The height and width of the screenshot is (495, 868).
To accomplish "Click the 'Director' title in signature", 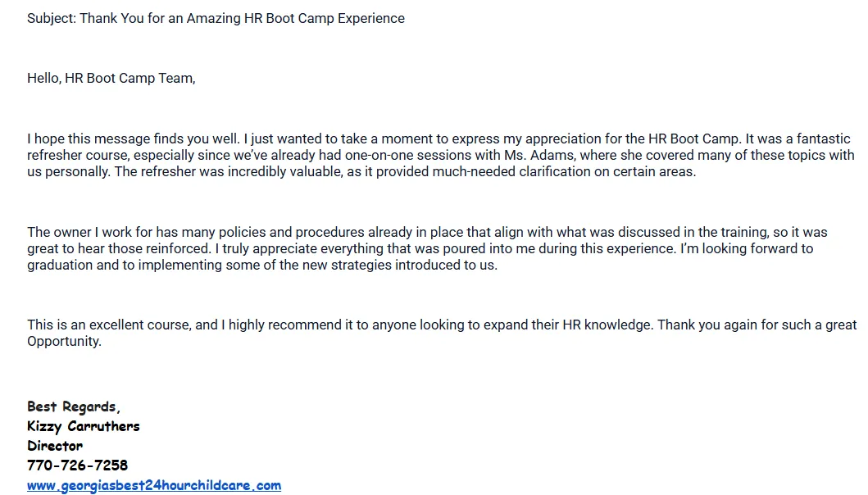I will pyautogui.click(x=55, y=446).
